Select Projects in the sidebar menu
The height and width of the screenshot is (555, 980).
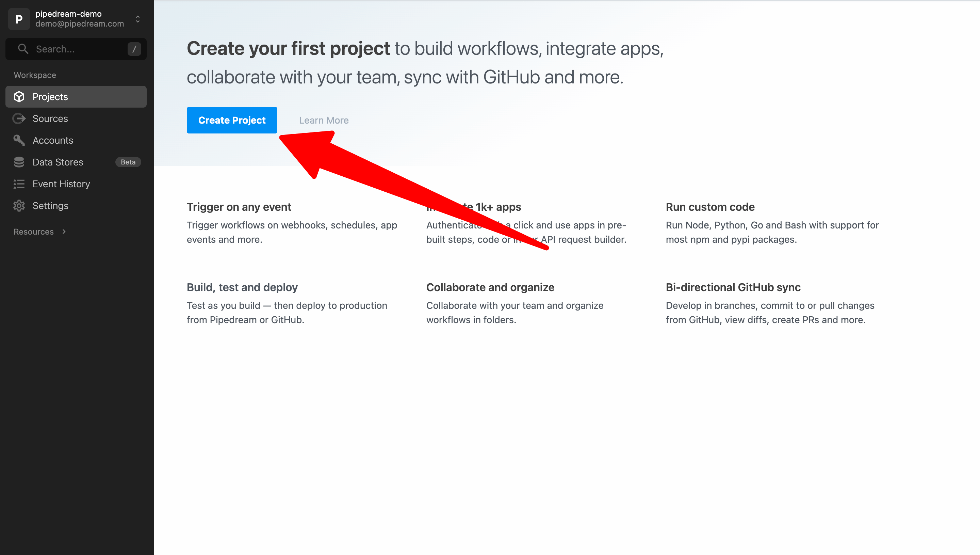tap(50, 97)
